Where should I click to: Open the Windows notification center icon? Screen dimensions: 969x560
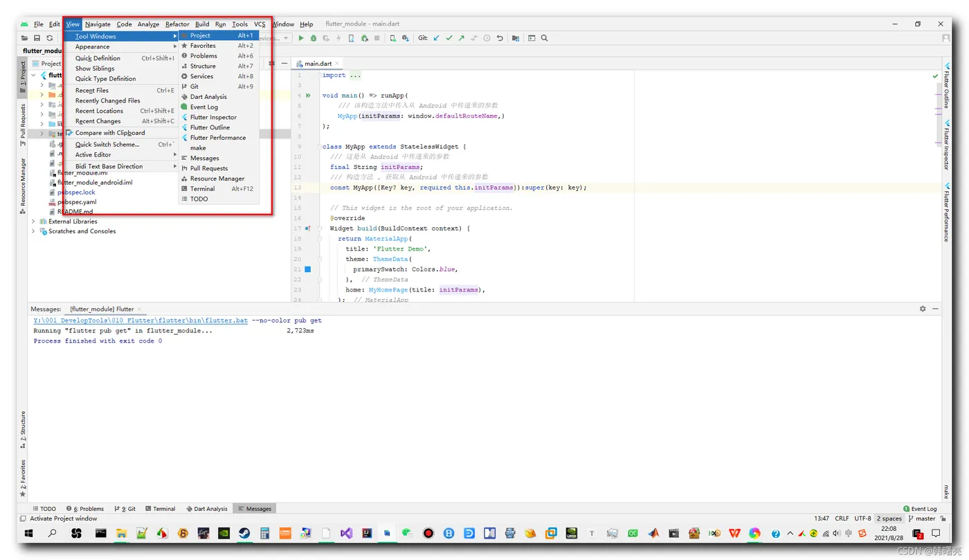[x=936, y=533]
